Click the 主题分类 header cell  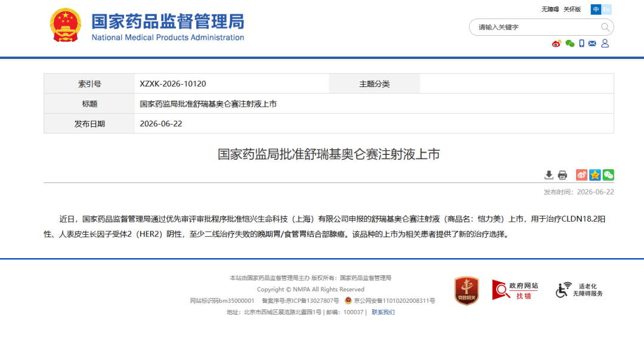[374, 83]
